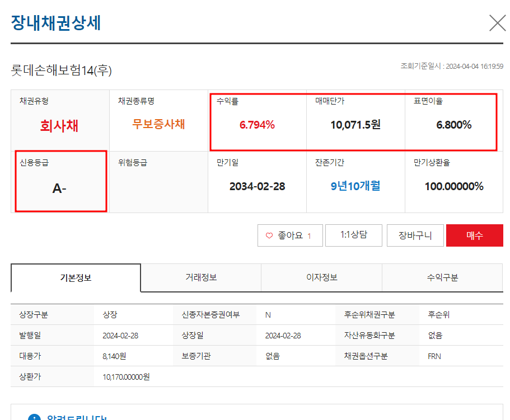Close the 장내채권상세 dialog with the X icon

(497, 23)
